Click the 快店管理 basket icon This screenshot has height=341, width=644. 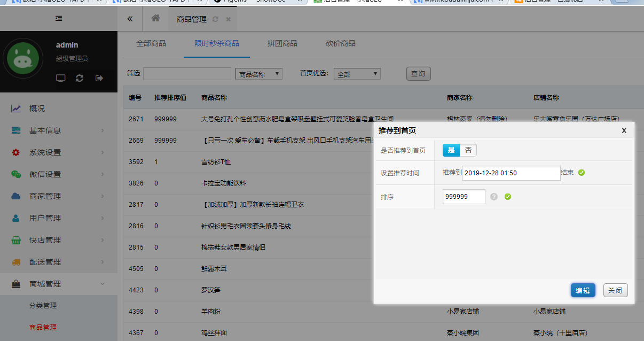coord(16,240)
